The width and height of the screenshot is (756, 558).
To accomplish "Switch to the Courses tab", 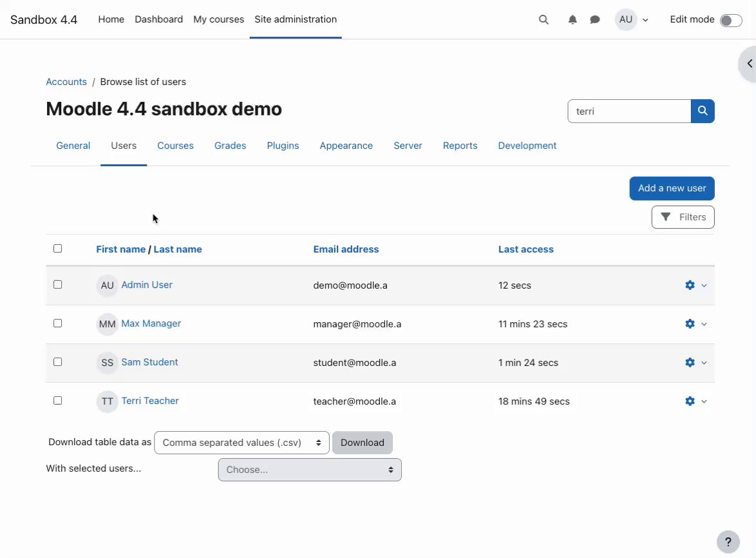I will 176,146.
